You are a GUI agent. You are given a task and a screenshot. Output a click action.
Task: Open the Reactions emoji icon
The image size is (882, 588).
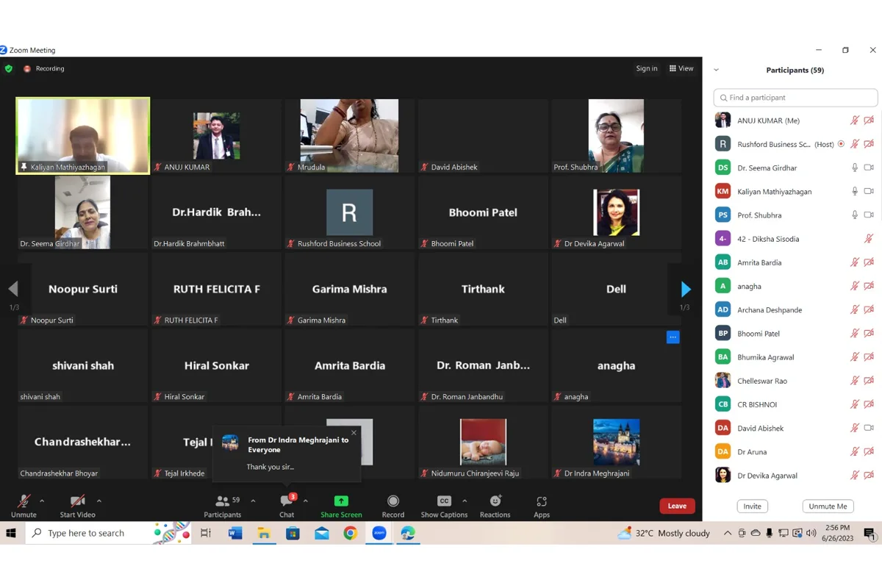495,501
